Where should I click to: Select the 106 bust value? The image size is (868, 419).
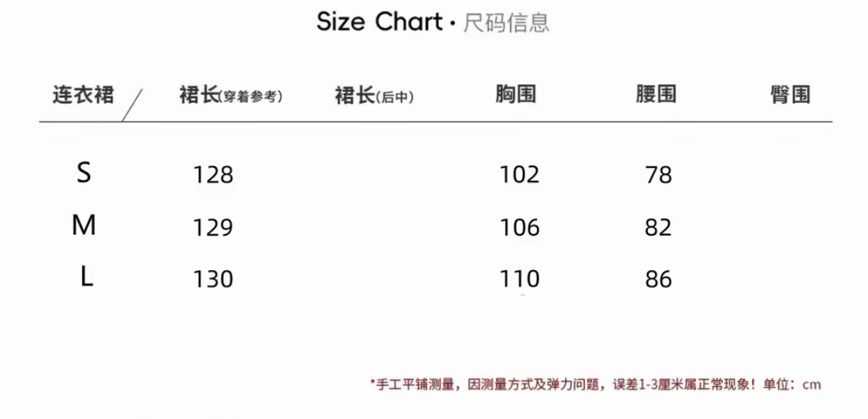click(519, 228)
